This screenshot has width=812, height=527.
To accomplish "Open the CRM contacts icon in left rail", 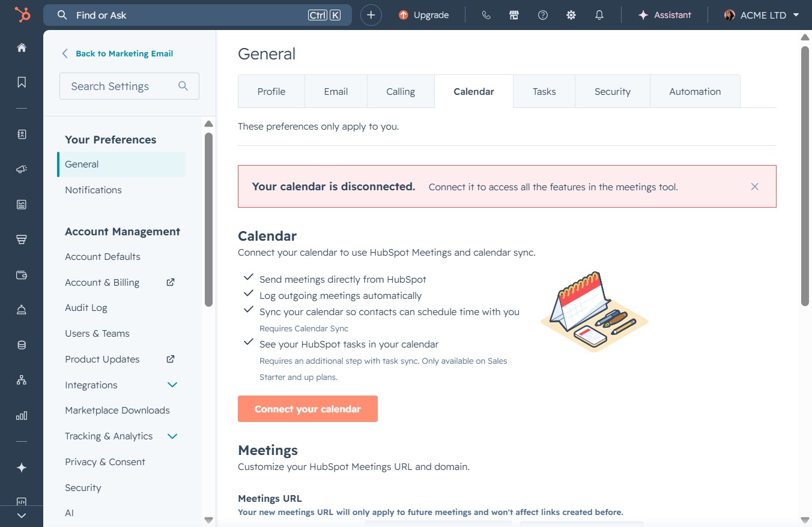I will click(22, 134).
